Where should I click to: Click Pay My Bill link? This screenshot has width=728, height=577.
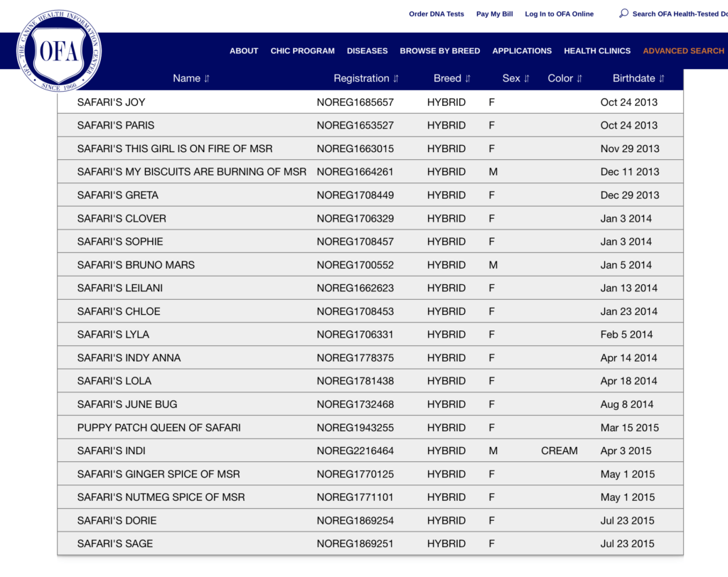[x=495, y=14]
